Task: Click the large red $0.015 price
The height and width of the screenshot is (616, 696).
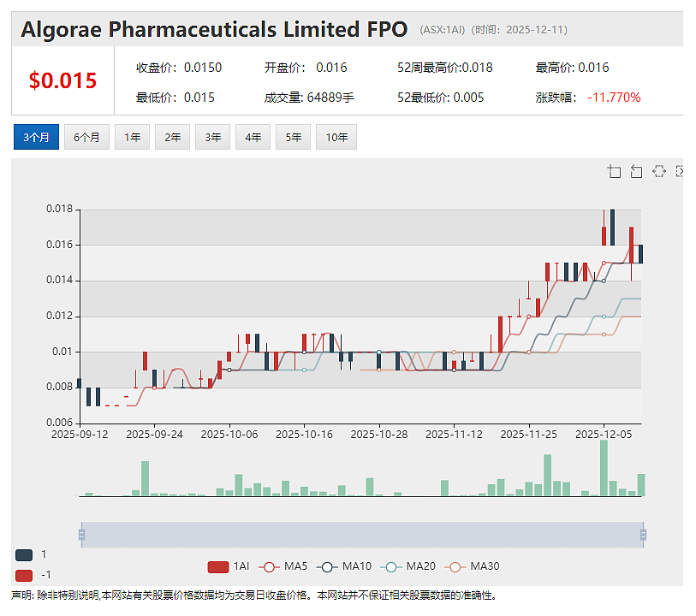Action: 62,80
